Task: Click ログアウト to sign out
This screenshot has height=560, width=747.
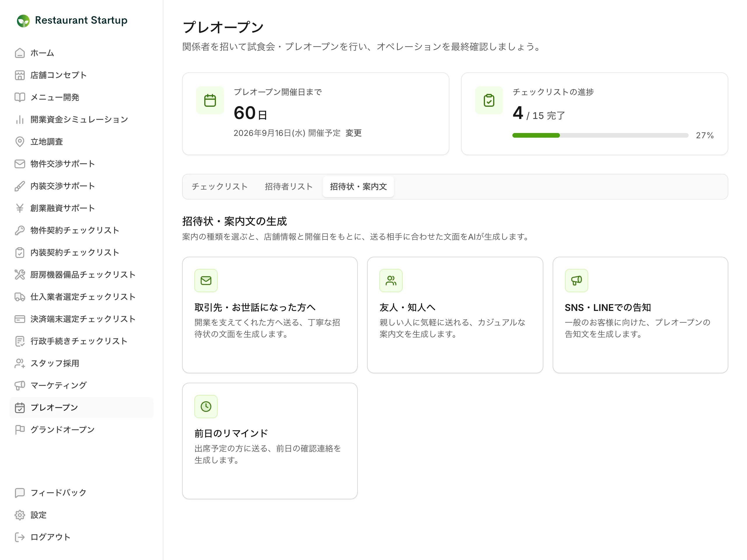Action: [81, 537]
